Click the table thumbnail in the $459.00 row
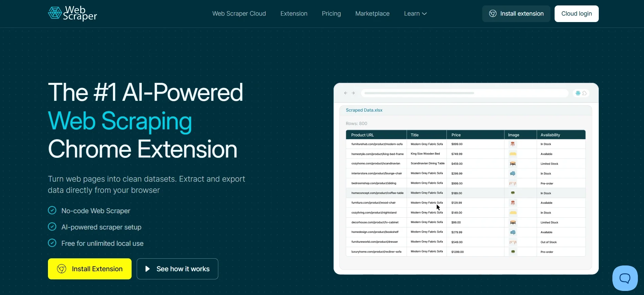644x295 pixels. pos(513,164)
